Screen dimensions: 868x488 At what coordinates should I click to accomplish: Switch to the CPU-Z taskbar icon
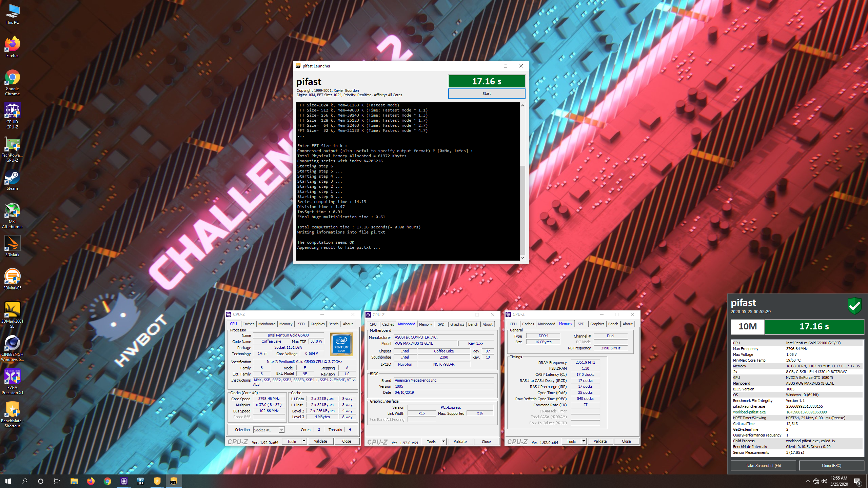[124, 481]
